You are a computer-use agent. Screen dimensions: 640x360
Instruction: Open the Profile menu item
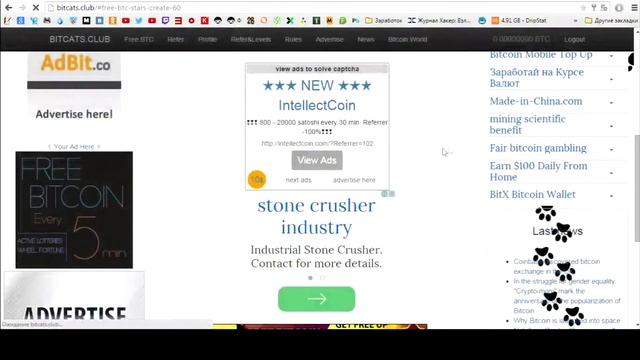pyautogui.click(x=207, y=39)
